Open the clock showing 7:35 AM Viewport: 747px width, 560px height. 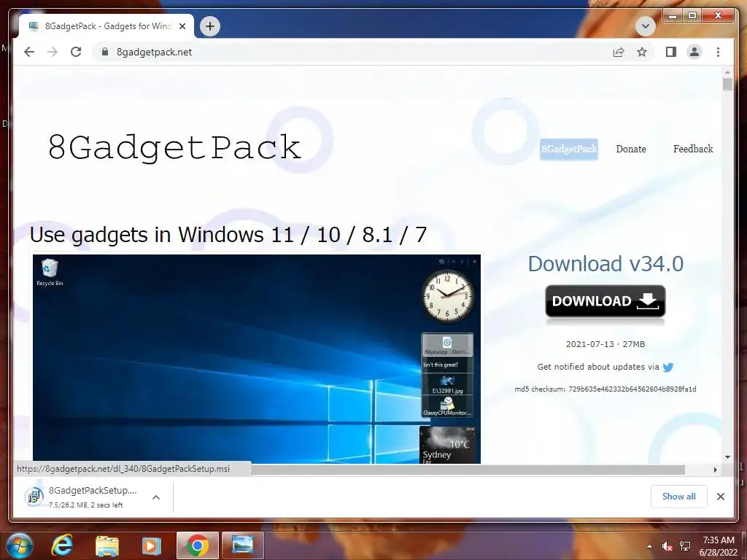719,546
